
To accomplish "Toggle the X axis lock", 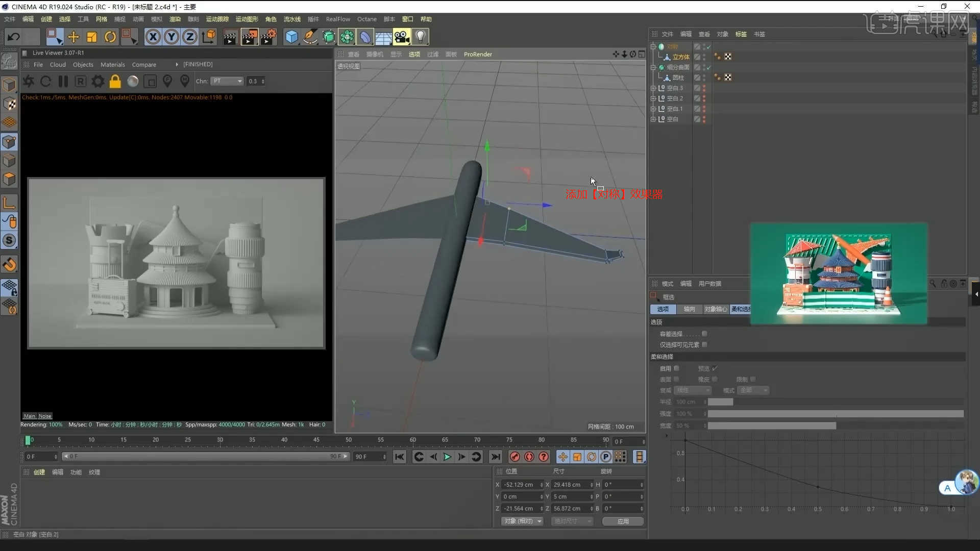I will coord(153,37).
